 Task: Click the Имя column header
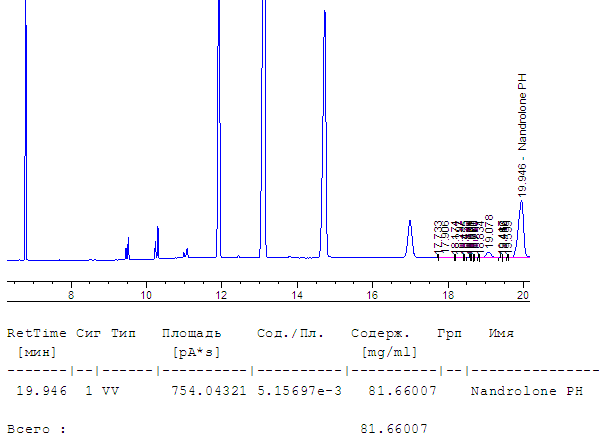point(501,334)
